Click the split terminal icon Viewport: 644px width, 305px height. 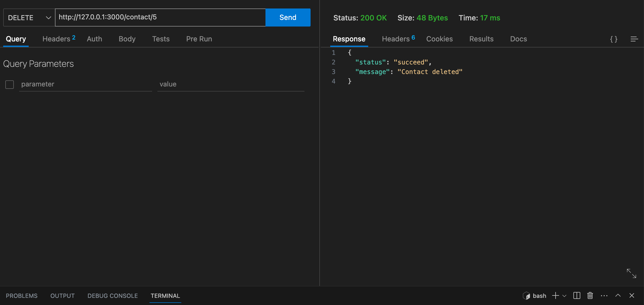pos(577,295)
